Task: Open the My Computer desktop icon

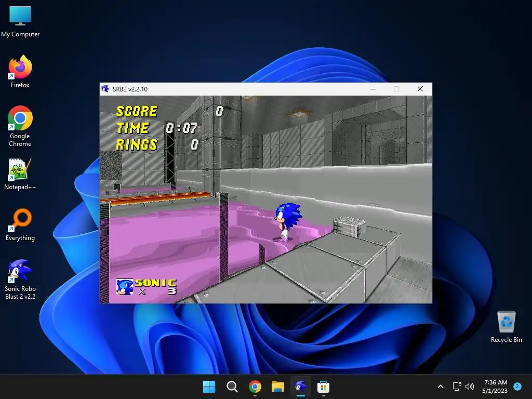Action: [20, 22]
